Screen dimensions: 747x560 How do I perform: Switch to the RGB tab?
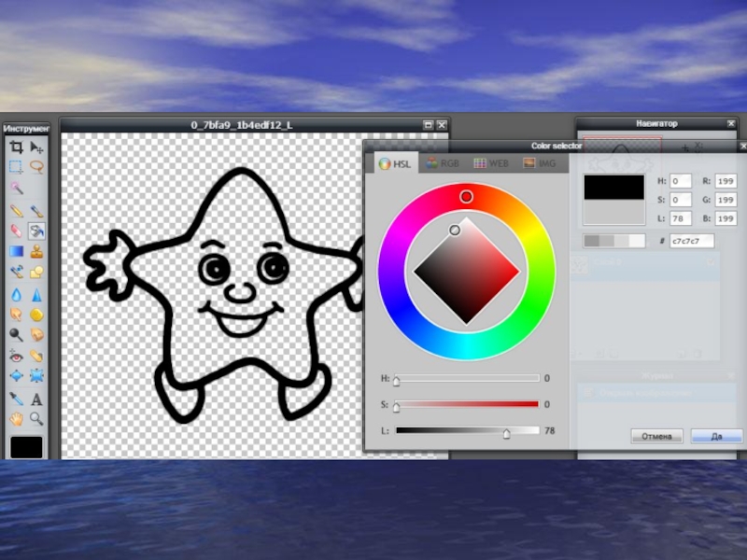(443, 163)
